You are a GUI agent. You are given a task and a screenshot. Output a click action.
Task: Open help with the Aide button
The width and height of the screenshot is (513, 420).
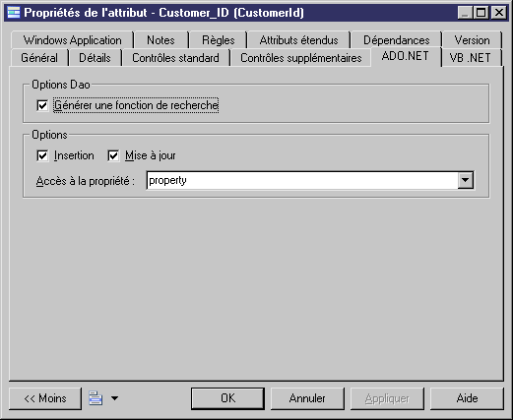click(467, 398)
